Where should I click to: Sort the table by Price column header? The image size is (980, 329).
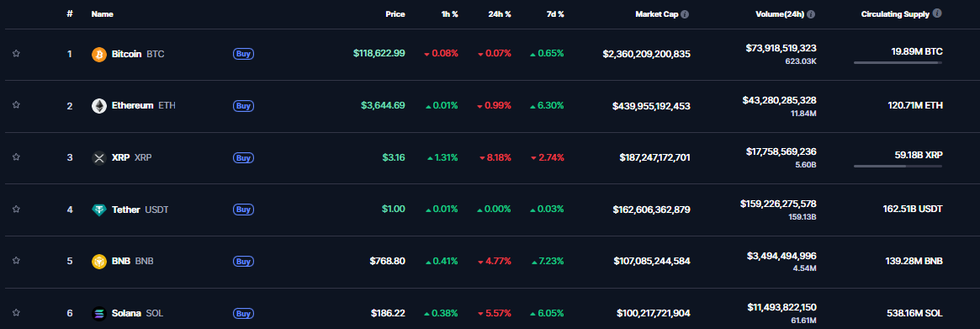[395, 13]
